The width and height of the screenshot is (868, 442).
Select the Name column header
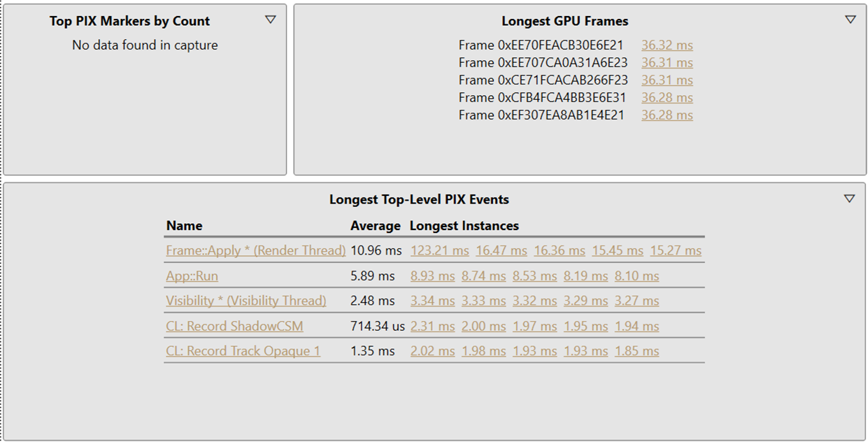coord(185,226)
